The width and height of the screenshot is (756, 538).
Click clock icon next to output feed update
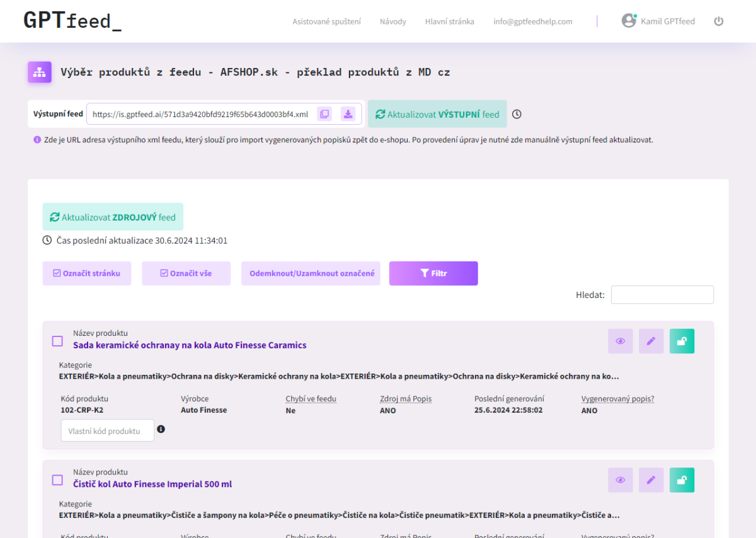[x=517, y=114]
